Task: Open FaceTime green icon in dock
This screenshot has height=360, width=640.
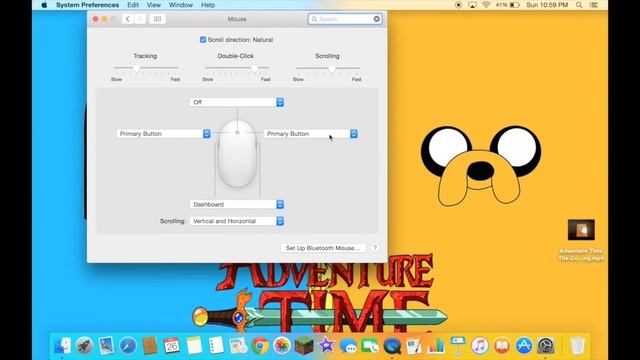Action: pos(370,346)
